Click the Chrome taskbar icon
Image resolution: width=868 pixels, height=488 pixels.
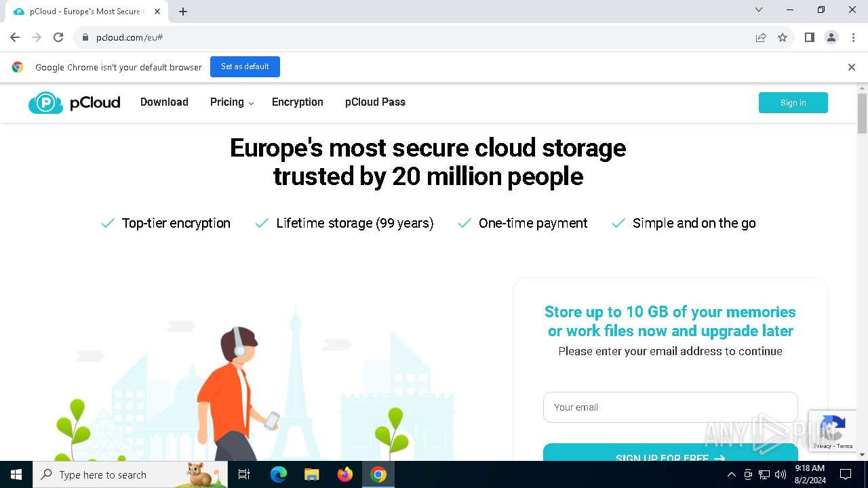click(378, 474)
